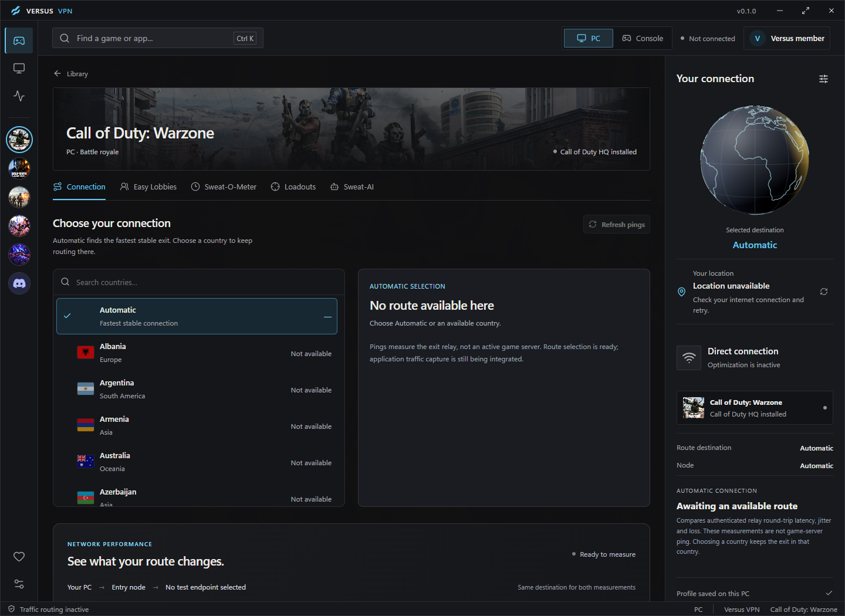Viewport: 845px width, 616px height.
Task: Go back to Library
Action: (70, 74)
